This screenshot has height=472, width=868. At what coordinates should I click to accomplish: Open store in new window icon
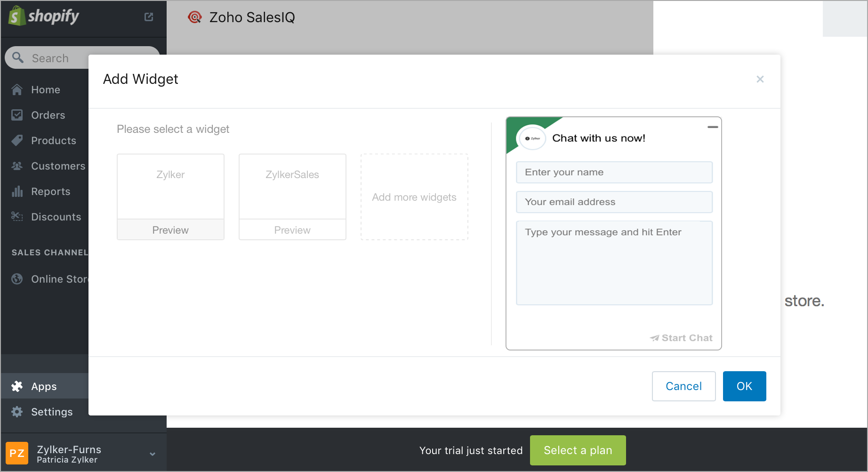149,17
